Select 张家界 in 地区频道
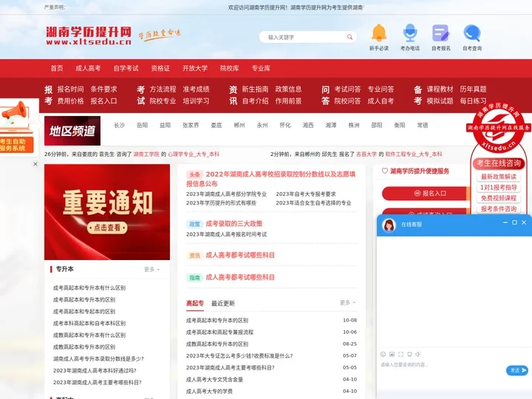Image resolution: width=532 pixels, height=399 pixels. (x=191, y=125)
